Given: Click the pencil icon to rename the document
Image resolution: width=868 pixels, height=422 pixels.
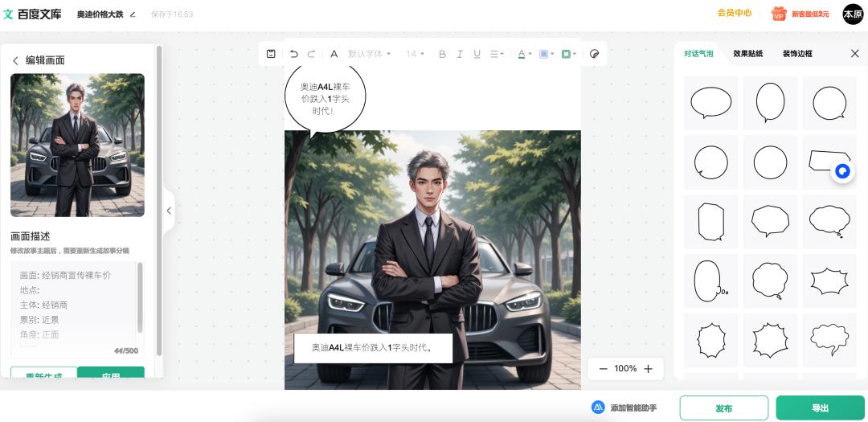Looking at the screenshot, I should pyautogui.click(x=133, y=14).
